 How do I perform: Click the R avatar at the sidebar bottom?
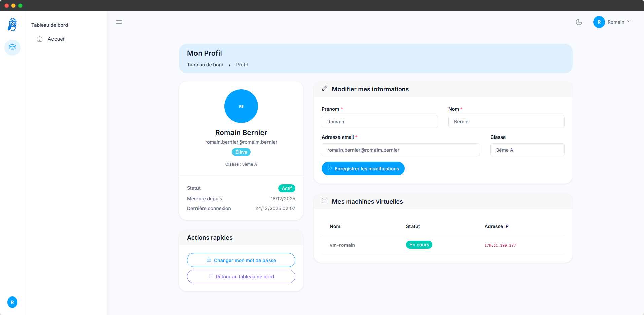point(12,302)
